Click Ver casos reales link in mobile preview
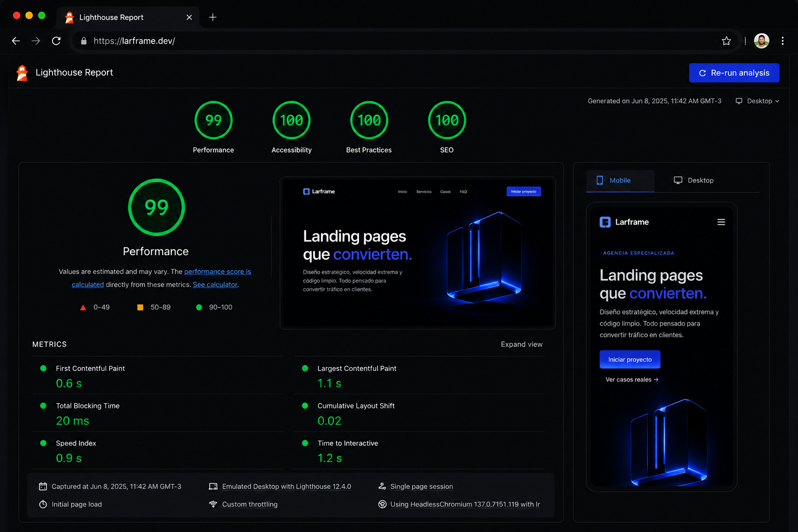Screen dimensions: 798x532 point(632,380)
